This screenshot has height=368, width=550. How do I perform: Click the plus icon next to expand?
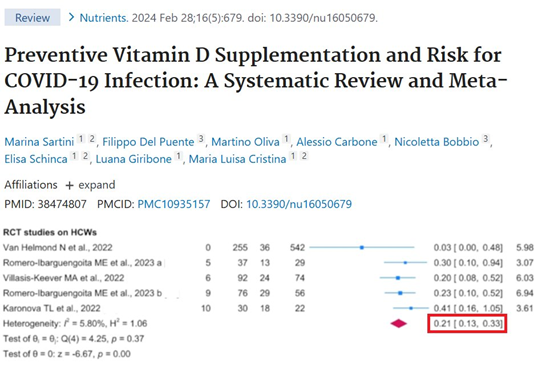69,185
